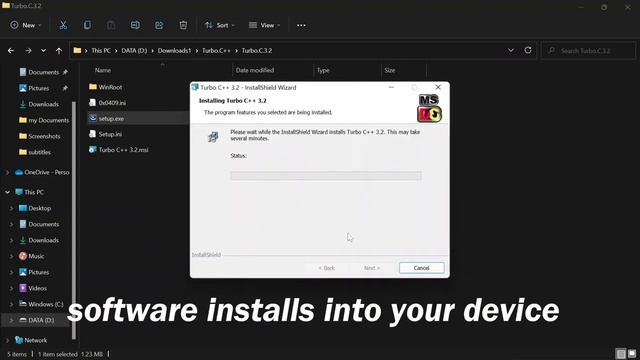Select DATA (D:) in address breadcrumb
The height and width of the screenshot is (360, 640).
[x=134, y=51]
